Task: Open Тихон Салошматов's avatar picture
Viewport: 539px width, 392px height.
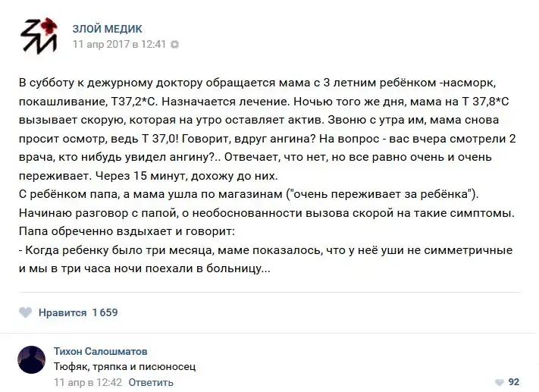Action: pos(31,359)
